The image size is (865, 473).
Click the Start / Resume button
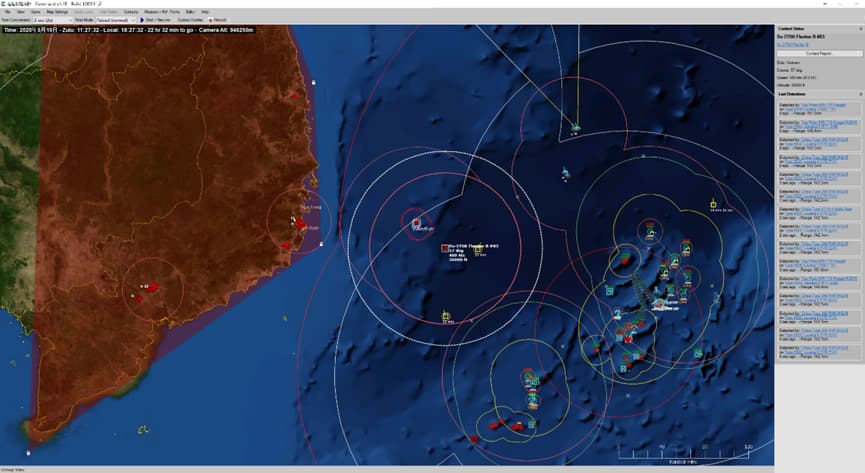click(156, 20)
